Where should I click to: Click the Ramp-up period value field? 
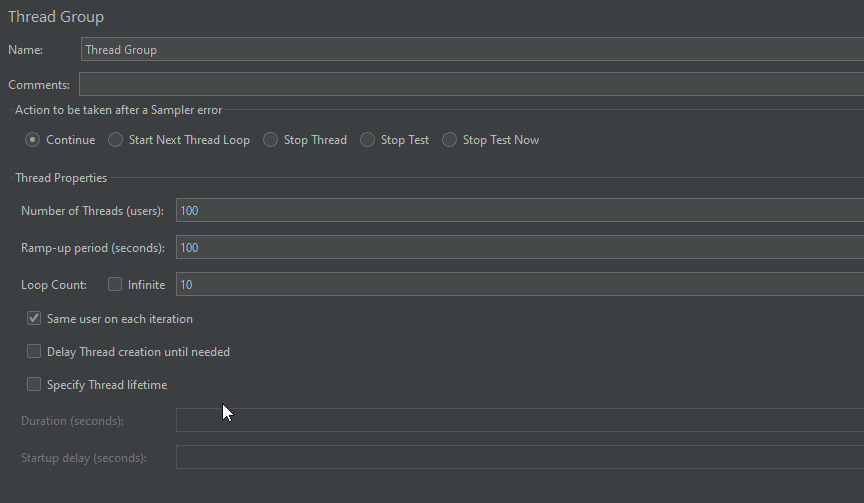pos(520,247)
